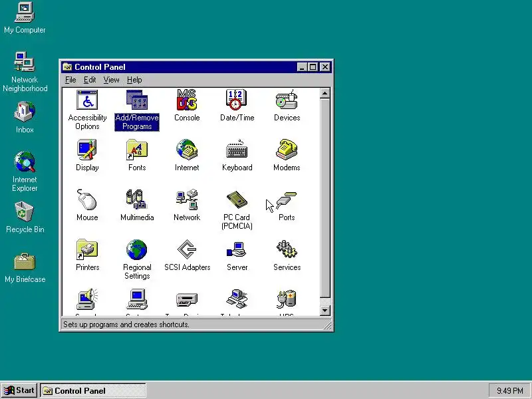Screen dimensions: 532x399
Task: Maximize the Control Panel window
Action: (x=313, y=67)
